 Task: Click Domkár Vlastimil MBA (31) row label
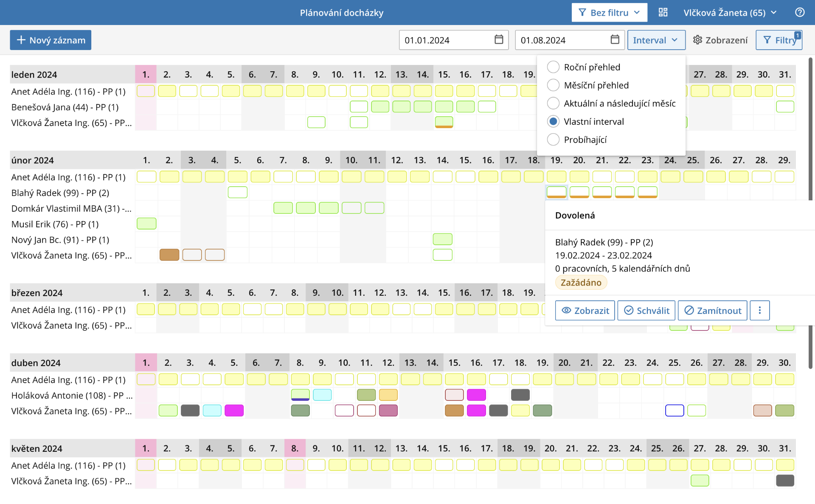click(71, 209)
